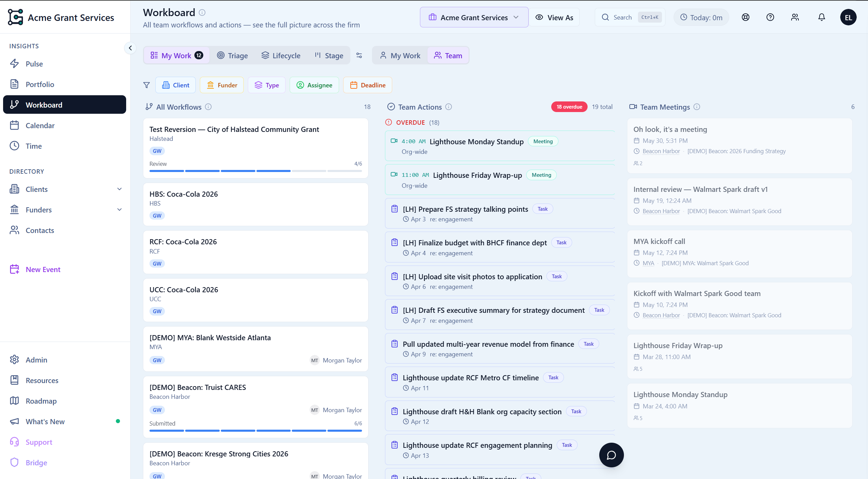Open Workboard in the sidebar
The width and height of the screenshot is (868, 479).
point(64,105)
